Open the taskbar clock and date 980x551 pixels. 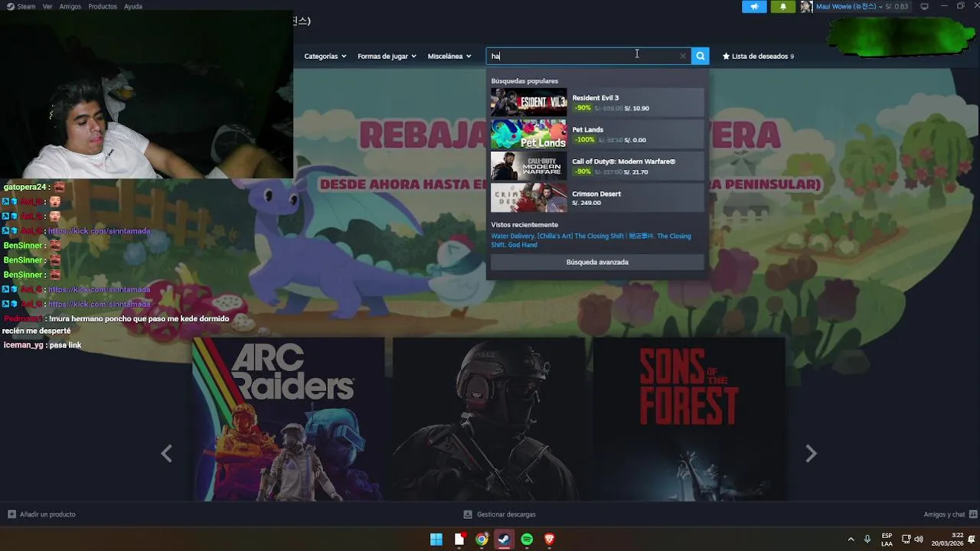tap(947, 540)
